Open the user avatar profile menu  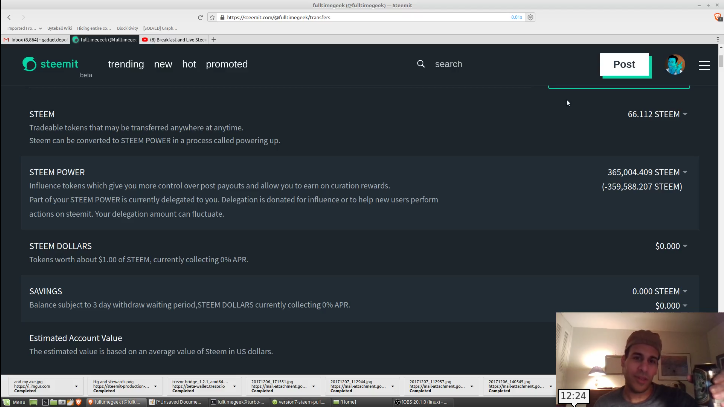coord(675,65)
